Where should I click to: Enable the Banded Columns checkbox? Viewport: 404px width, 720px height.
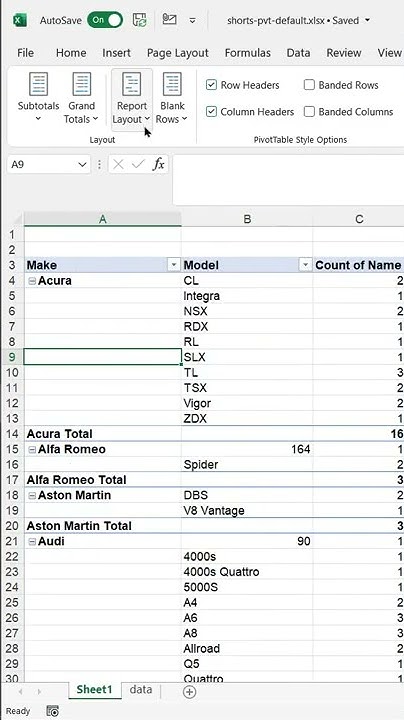pyautogui.click(x=309, y=112)
